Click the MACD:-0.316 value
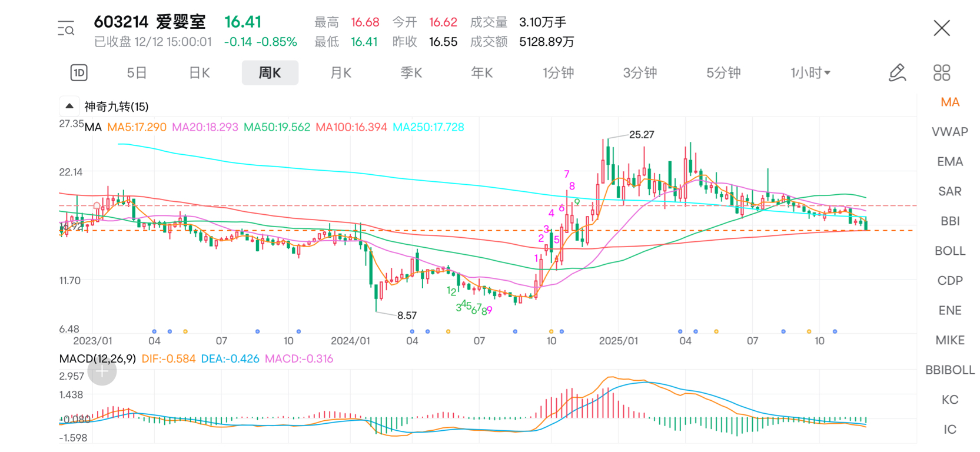The height and width of the screenshot is (452, 980). [x=299, y=358]
